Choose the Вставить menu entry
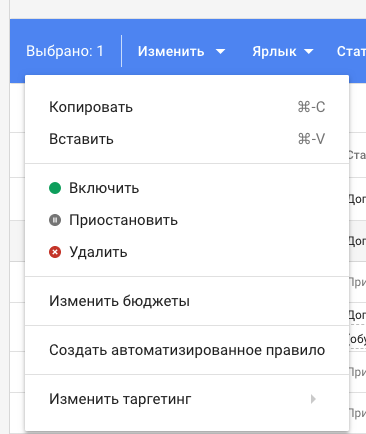The width and height of the screenshot is (366, 434). tap(187, 139)
